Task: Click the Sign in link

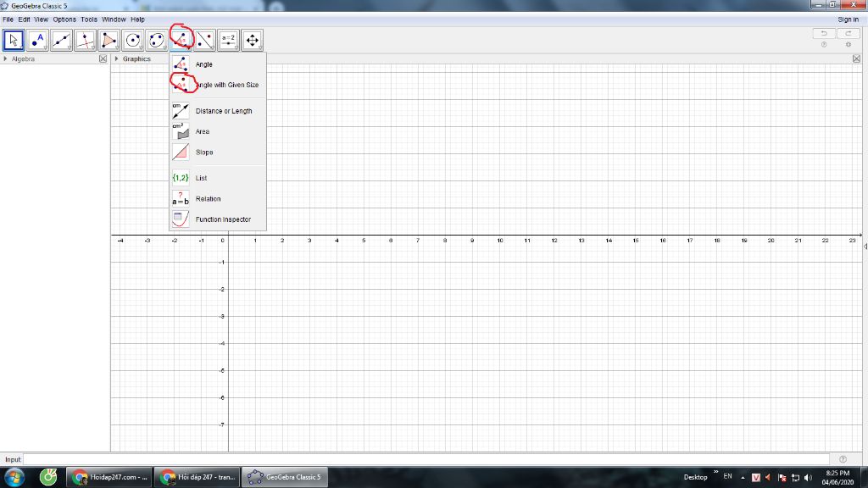Action: click(848, 19)
